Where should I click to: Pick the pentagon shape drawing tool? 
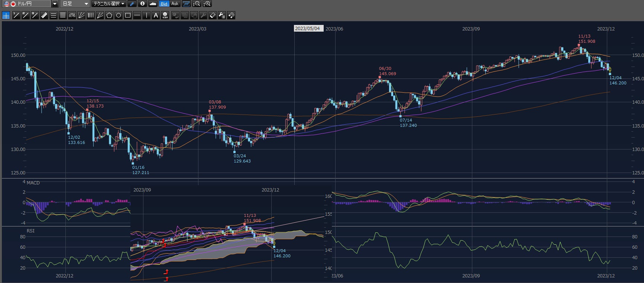click(109, 15)
